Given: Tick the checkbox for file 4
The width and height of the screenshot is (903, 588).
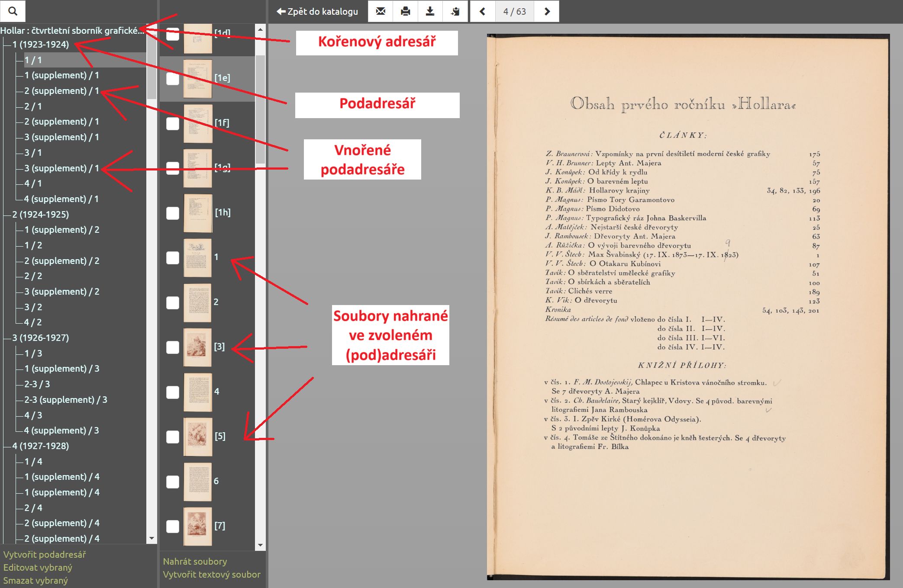Looking at the screenshot, I should click(173, 392).
